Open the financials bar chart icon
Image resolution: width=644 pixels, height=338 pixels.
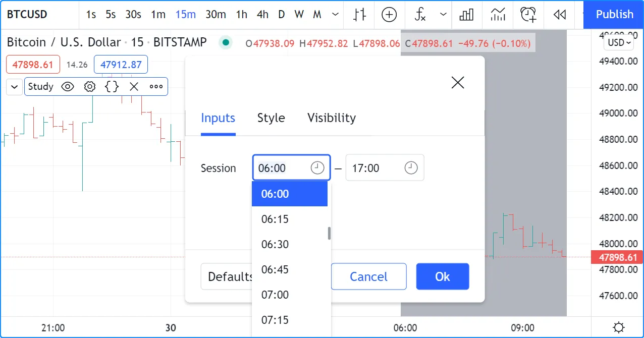[x=466, y=15]
